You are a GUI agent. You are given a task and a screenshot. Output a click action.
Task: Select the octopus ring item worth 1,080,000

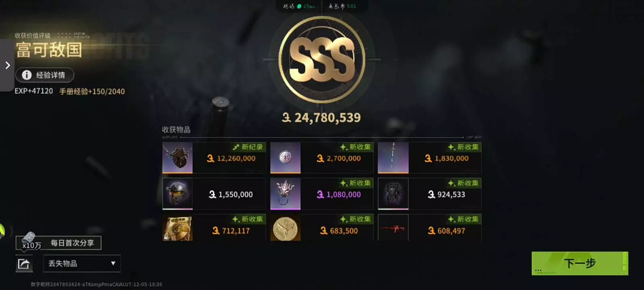[x=322, y=194]
